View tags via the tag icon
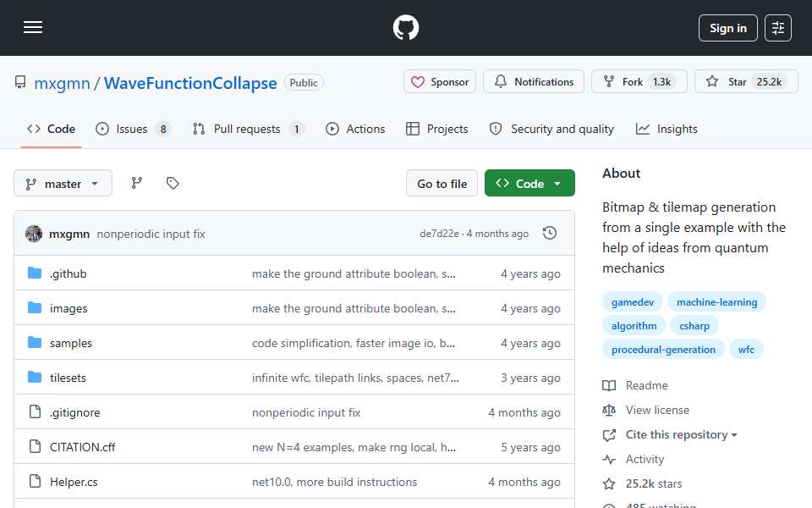Viewport: 812px width, 508px height. 173,183
